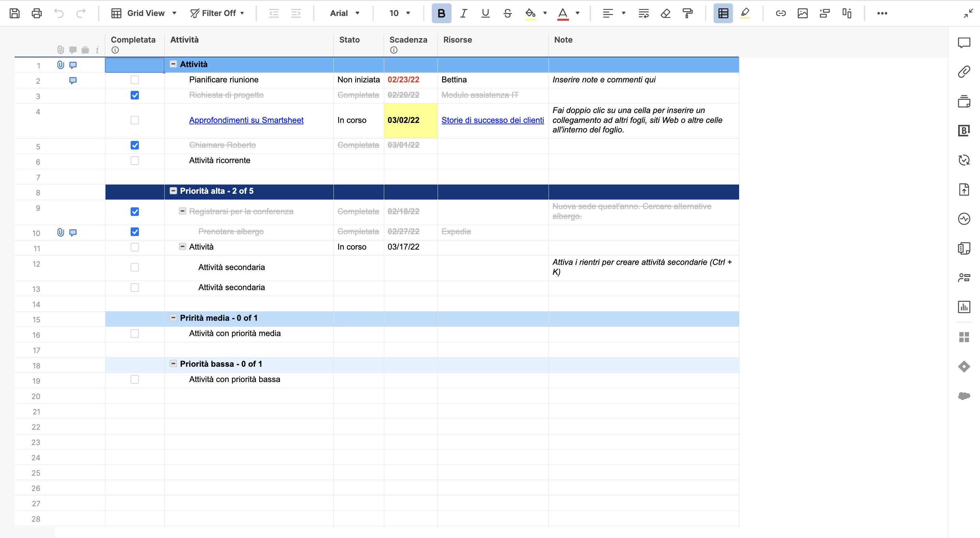
Task: Check Completata for Attività ricorrente
Action: click(x=135, y=161)
